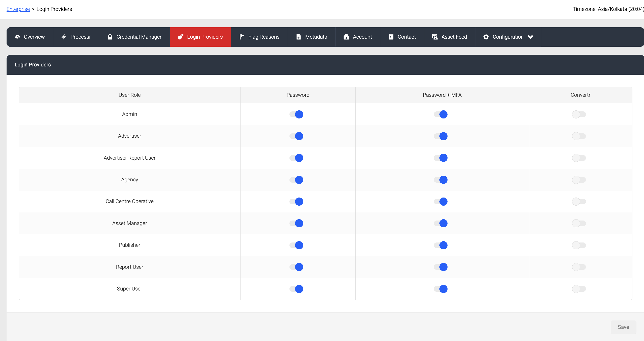Toggle Password + MFA for Publisher
This screenshot has height=341, width=644.
tap(441, 245)
